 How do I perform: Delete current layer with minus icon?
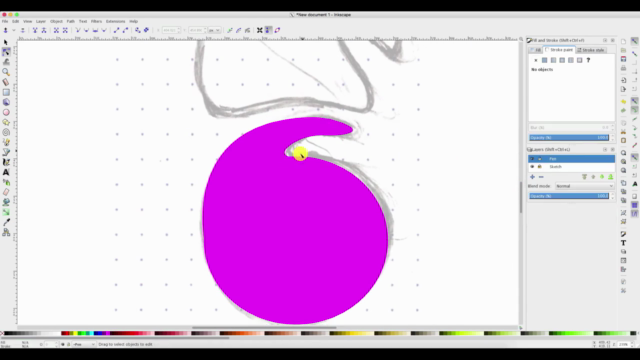tap(541, 177)
